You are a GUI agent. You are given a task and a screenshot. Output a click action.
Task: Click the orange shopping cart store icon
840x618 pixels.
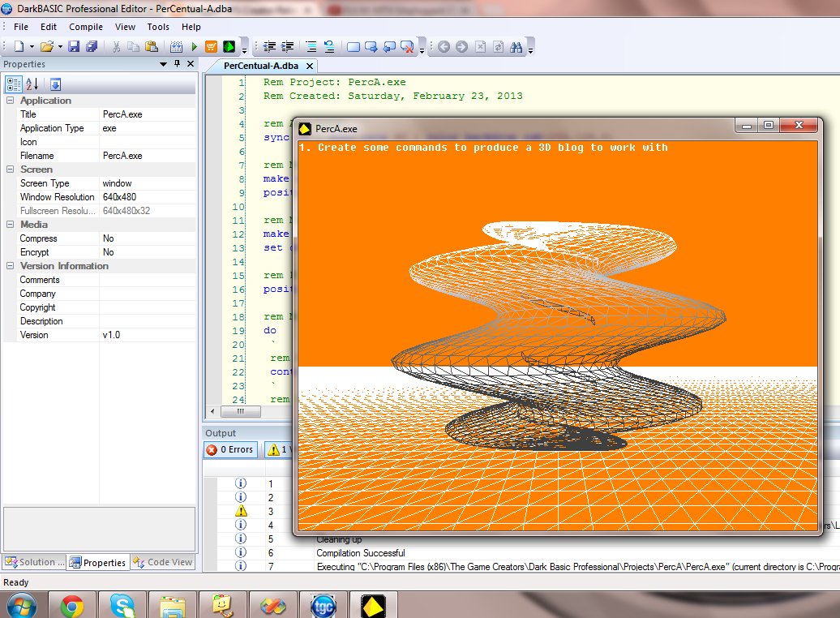(211, 46)
